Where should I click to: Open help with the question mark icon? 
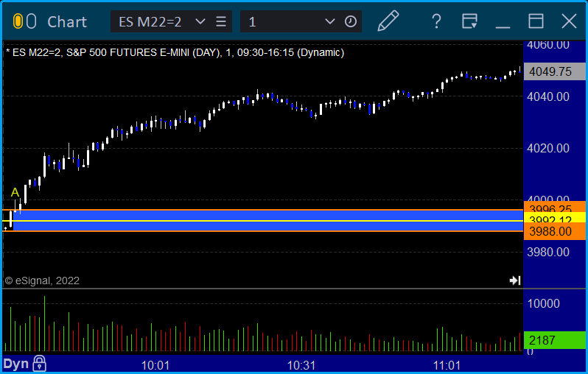[436, 21]
